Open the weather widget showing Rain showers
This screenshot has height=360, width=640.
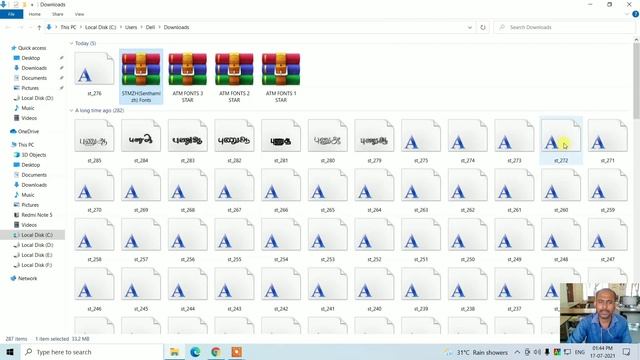coord(477,352)
